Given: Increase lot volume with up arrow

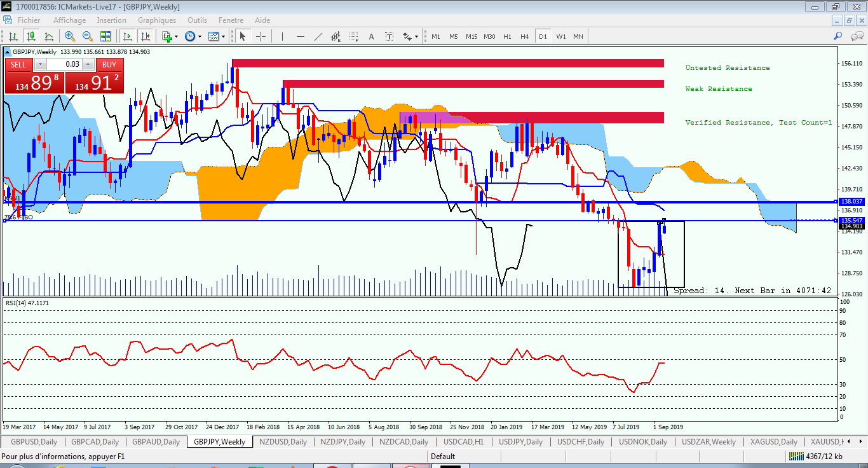Looking at the screenshot, I should pyautogui.click(x=88, y=64).
